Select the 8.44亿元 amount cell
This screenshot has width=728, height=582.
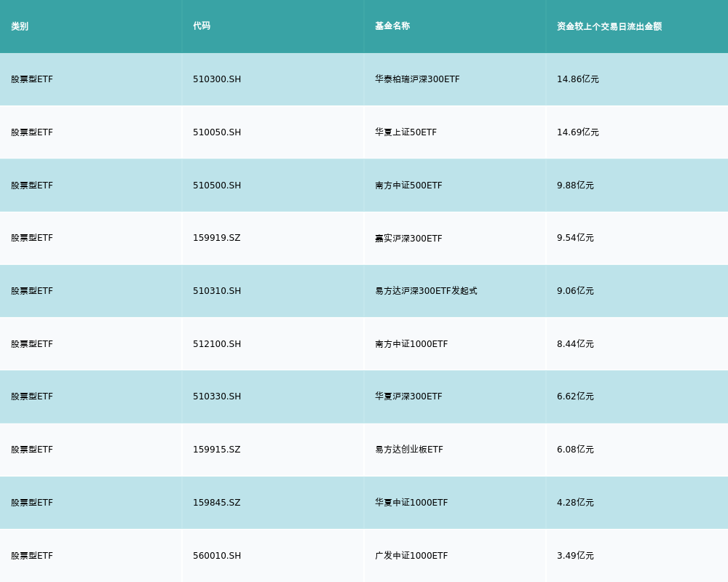[x=575, y=344]
